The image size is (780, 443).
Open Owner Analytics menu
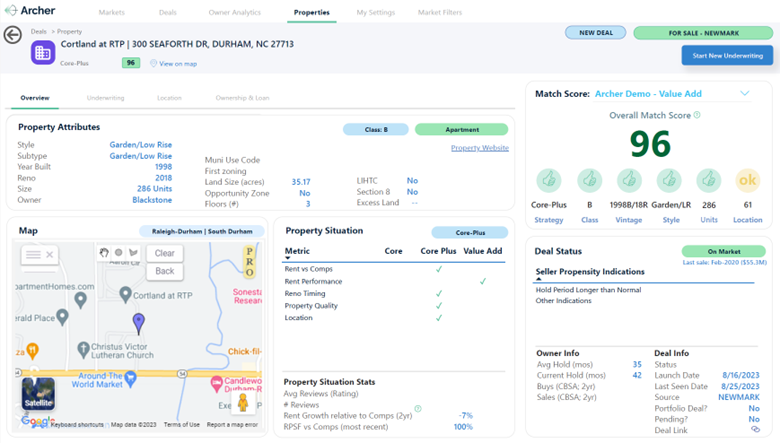[x=234, y=12]
